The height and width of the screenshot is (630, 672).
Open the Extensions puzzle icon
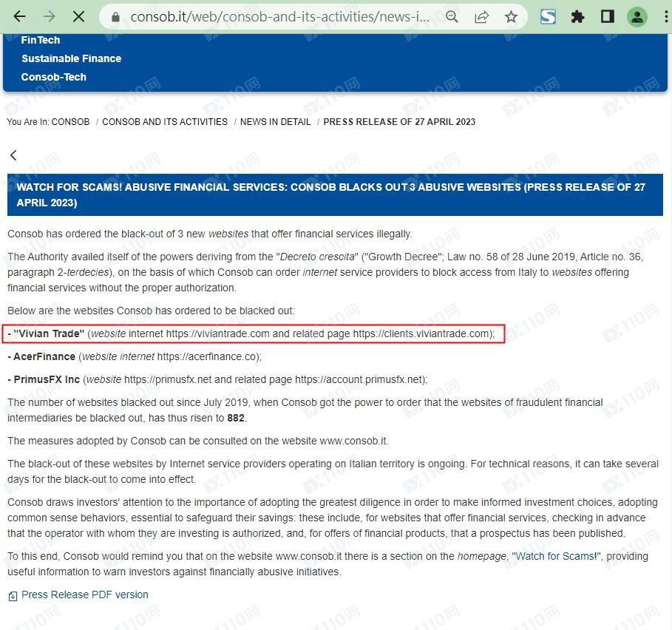click(x=578, y=16)
